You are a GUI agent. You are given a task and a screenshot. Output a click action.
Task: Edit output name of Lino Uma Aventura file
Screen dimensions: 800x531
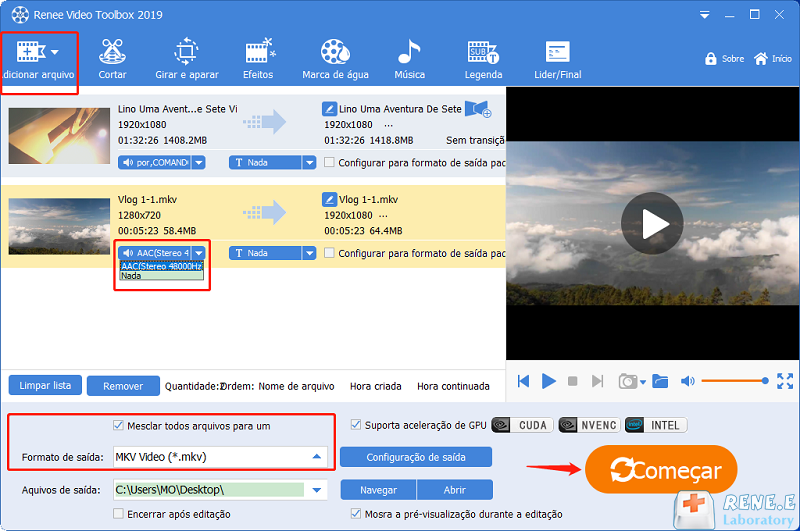(329, 109)
